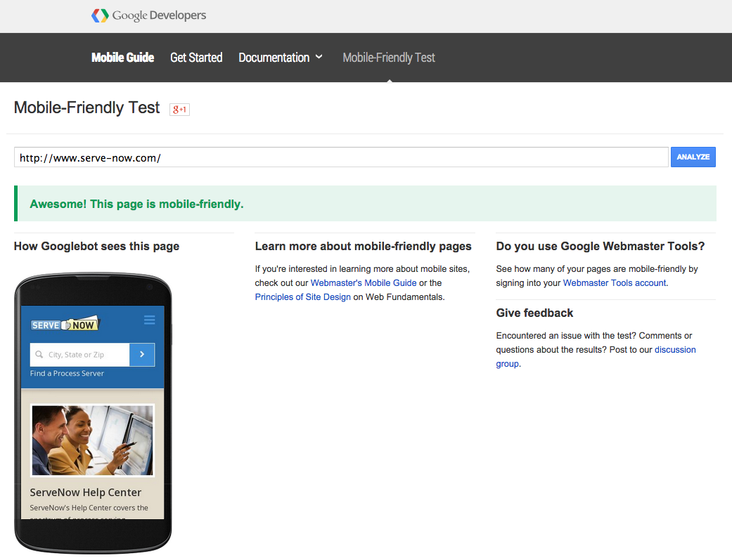The width and height of the screenshot is (732, 560).
Task: Open the discussion group link
Action: 596,356
